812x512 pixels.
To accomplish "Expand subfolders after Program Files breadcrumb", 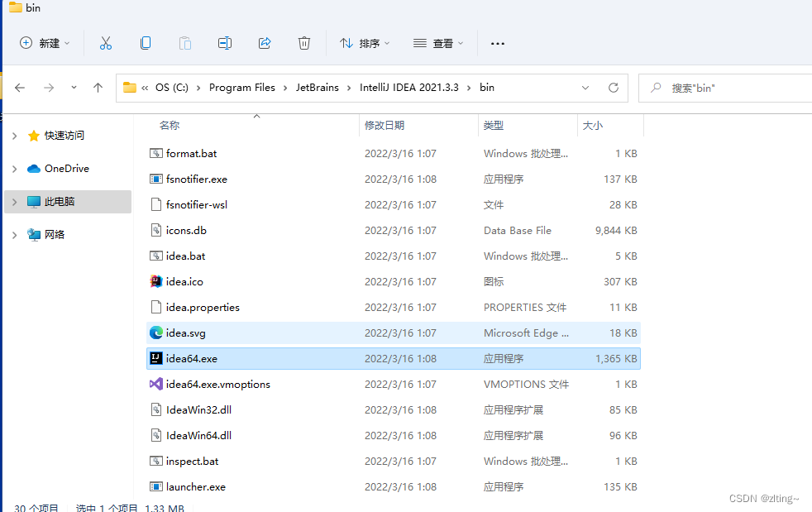I will 285,89.
